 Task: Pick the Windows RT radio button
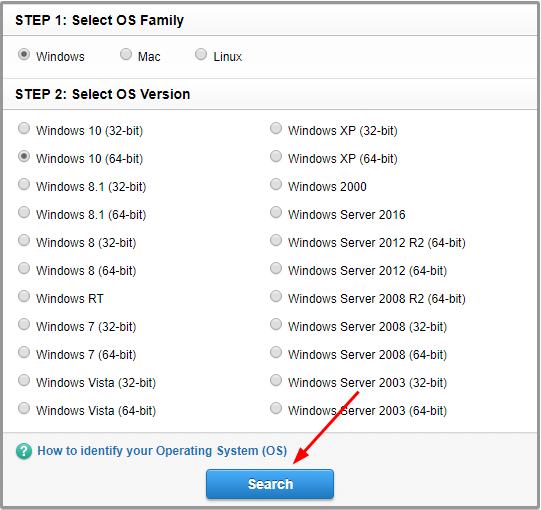[24, 296]
